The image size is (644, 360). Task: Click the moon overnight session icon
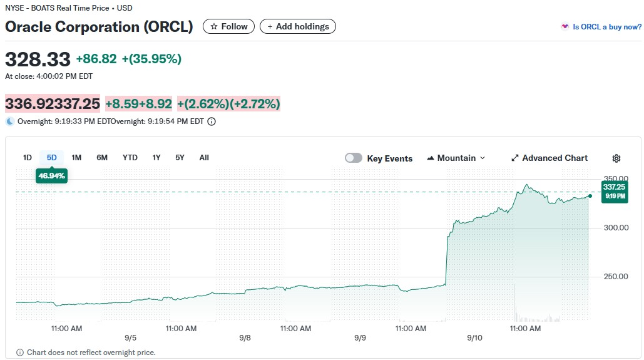pyautogui.click(x=10, y=121)
